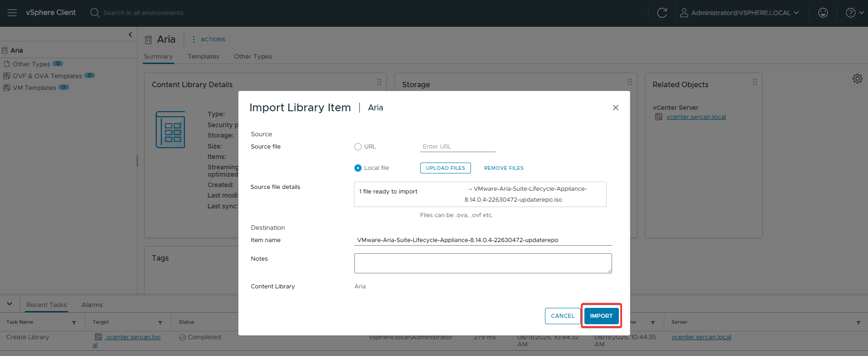Collapse the left navigation pane
This screenshot has width=868, height=356.
pos(130,35)
